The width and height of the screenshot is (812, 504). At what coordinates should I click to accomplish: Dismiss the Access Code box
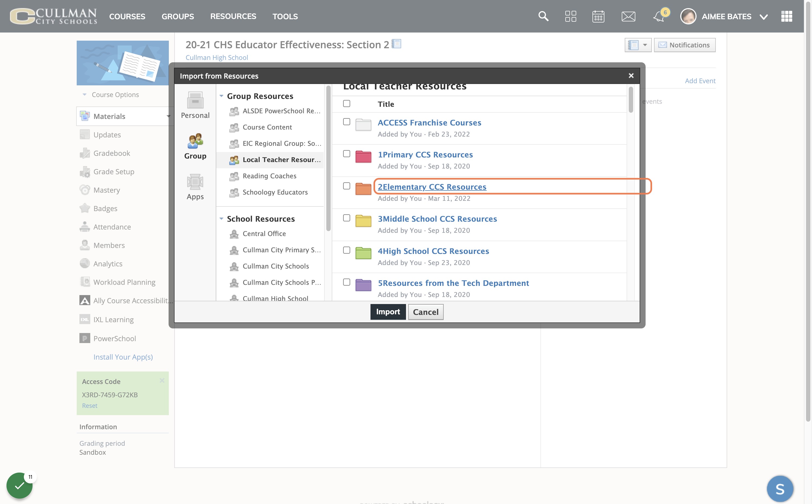(162, 380)
